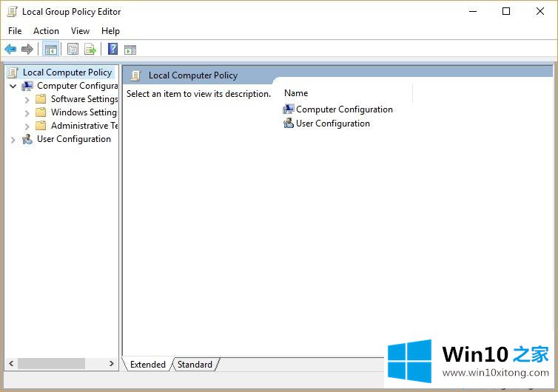Click the Export List toolbar icon
558x392 pixels.
click(x=90, y=50)
